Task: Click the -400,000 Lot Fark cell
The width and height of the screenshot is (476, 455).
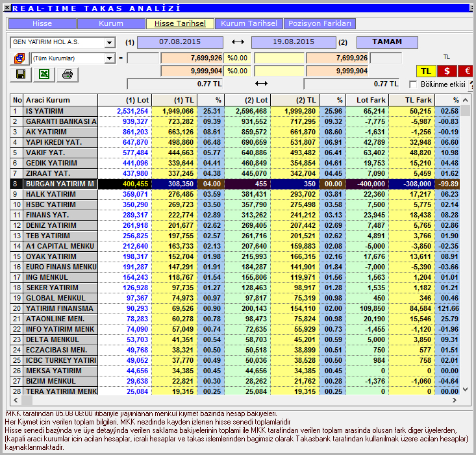Action: coord(368,184)
